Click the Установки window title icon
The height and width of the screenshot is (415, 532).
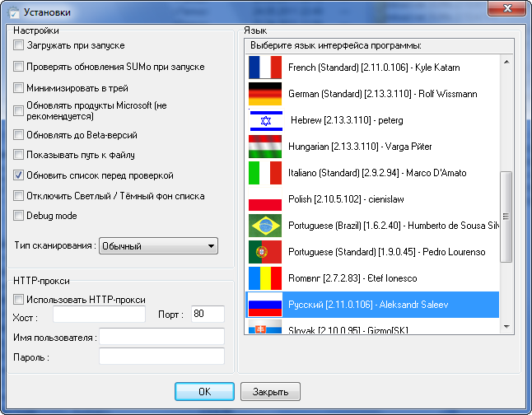(13, 12)
